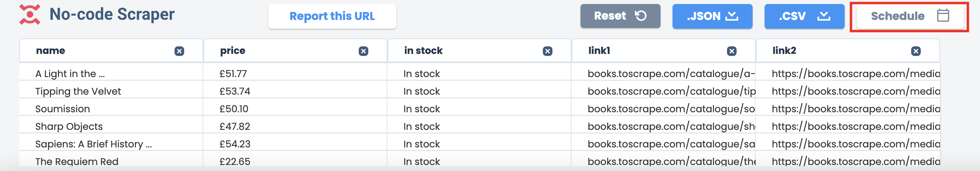Click the calendar icon in Schedule
Screen dimensions: 980x171
point(943,16)
